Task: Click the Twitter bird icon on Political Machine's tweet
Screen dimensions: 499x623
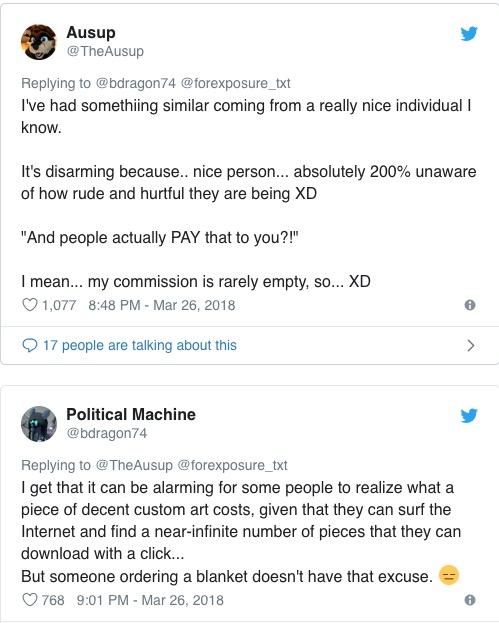Action: tap(469, 416)
